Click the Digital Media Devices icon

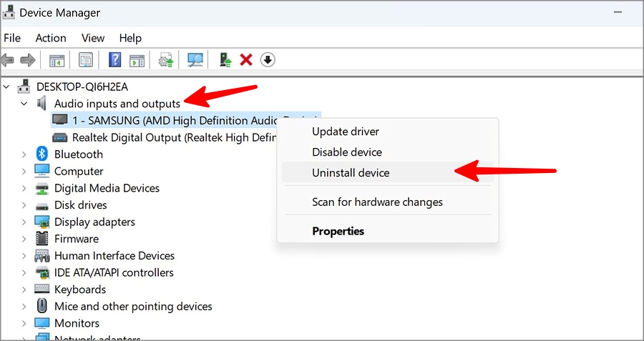click(x=42, y=188)
